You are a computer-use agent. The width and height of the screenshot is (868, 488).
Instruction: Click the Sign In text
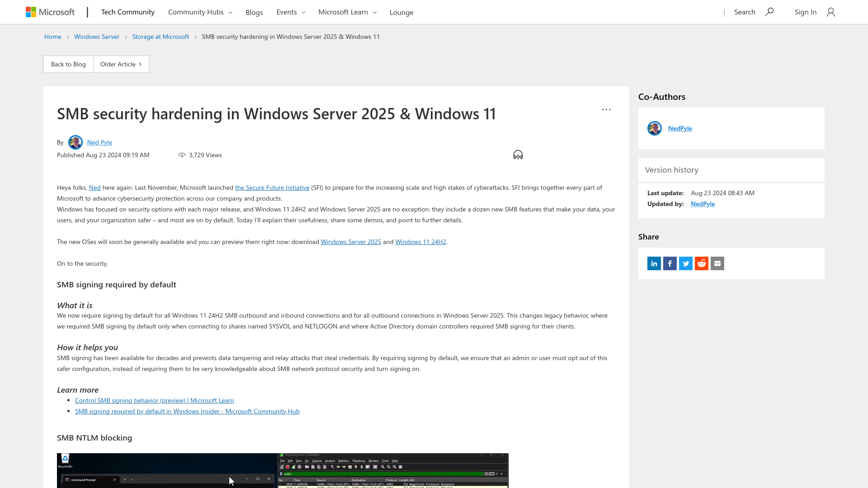click(806, 12)
